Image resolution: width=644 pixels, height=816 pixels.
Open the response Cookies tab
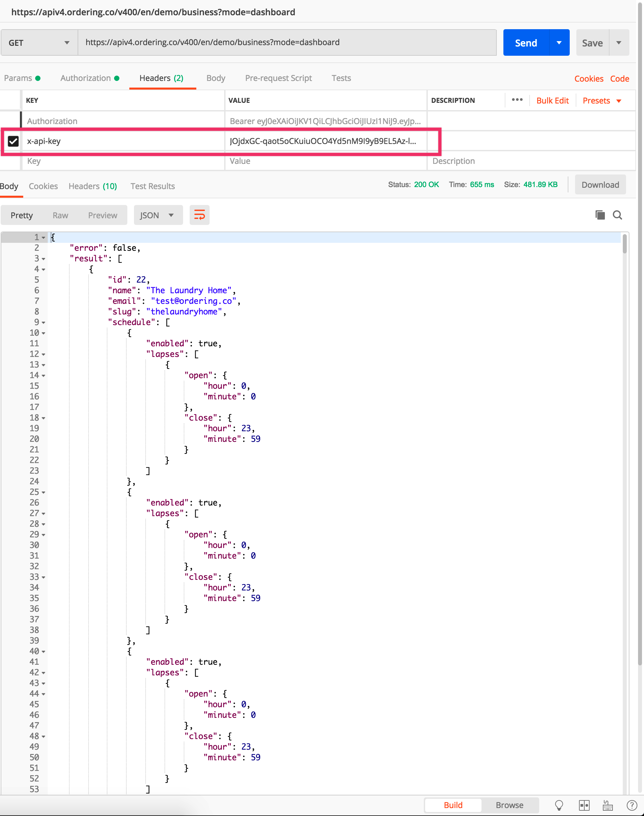43,186
